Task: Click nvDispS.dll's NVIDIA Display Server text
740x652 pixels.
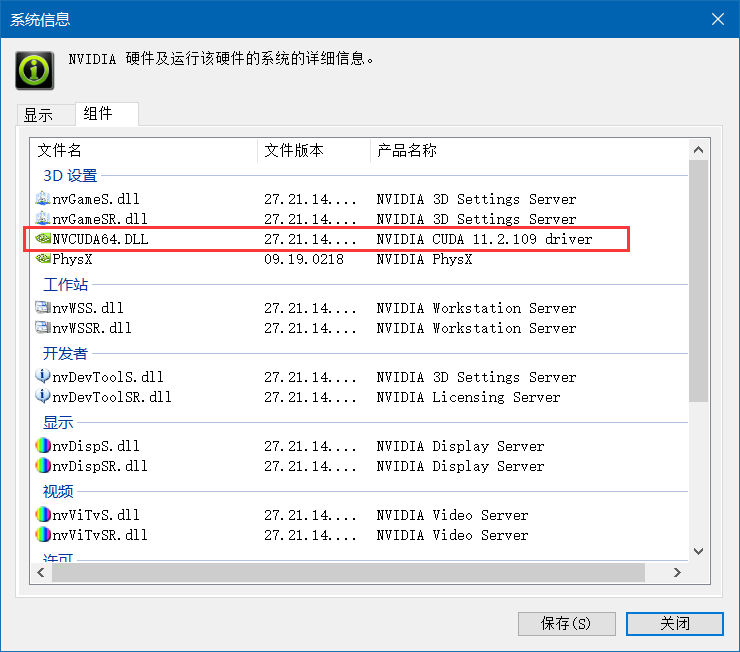Action: 460,446
